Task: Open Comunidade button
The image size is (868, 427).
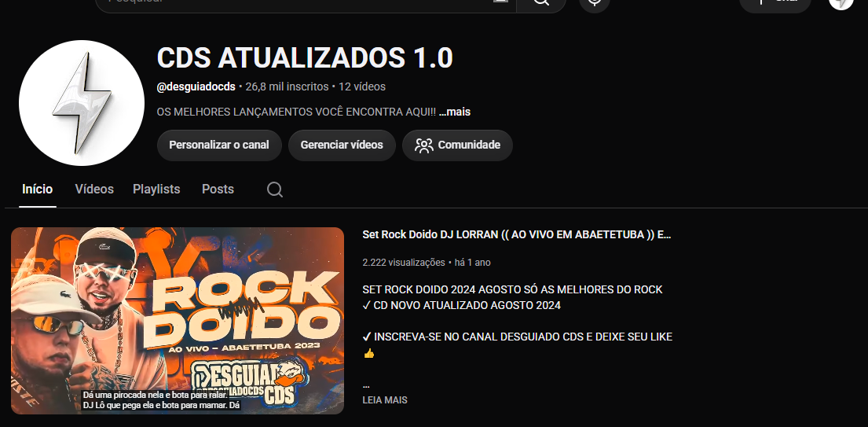Action: click(457, 145)
